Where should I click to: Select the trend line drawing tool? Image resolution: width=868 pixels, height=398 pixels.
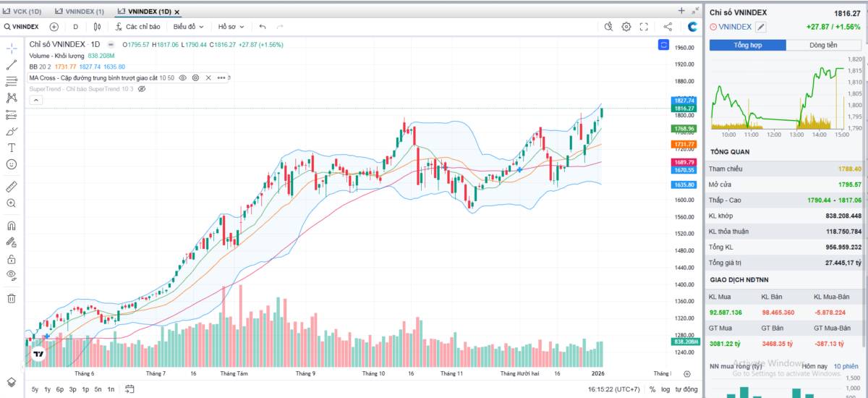coord(12,65)
